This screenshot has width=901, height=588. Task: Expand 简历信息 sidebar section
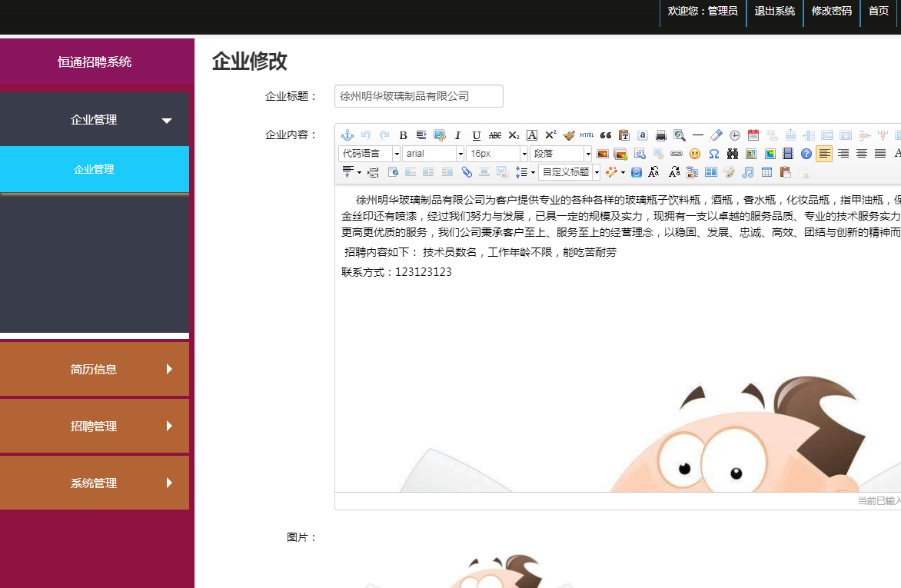coord(95,369)
